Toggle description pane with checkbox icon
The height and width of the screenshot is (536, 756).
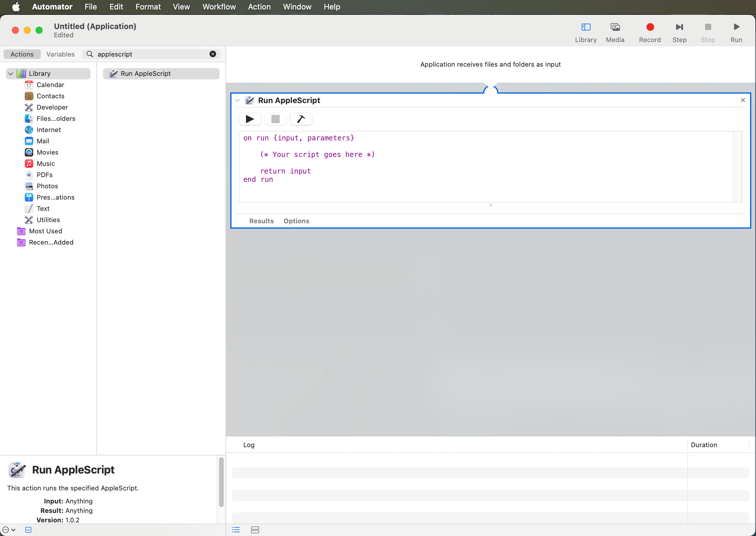pyautogui.click(x=28, y=529)
